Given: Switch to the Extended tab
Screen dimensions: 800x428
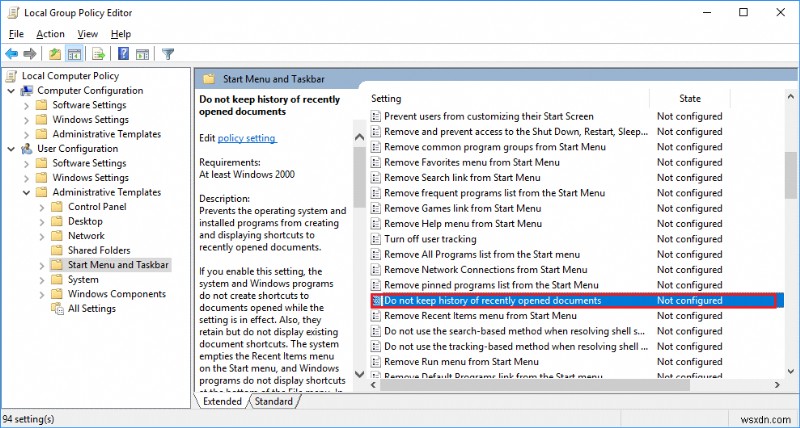Looking at the screenshot, I should 222,401.
